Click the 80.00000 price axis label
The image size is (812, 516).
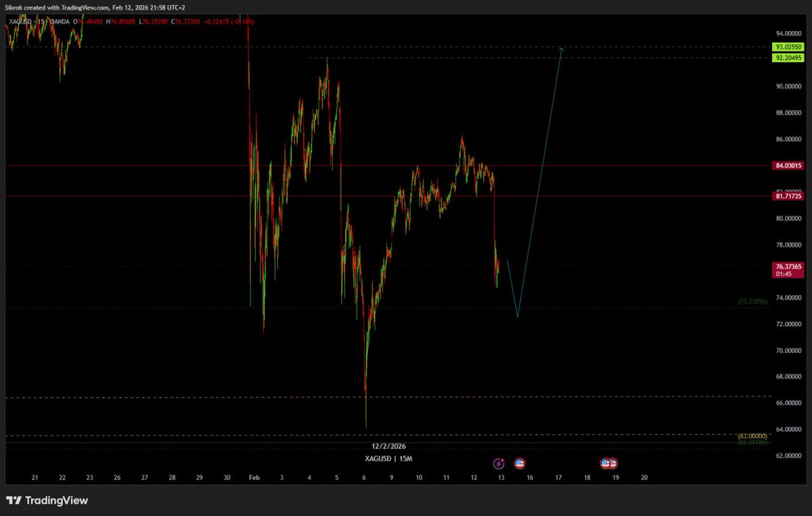point(789,218)
